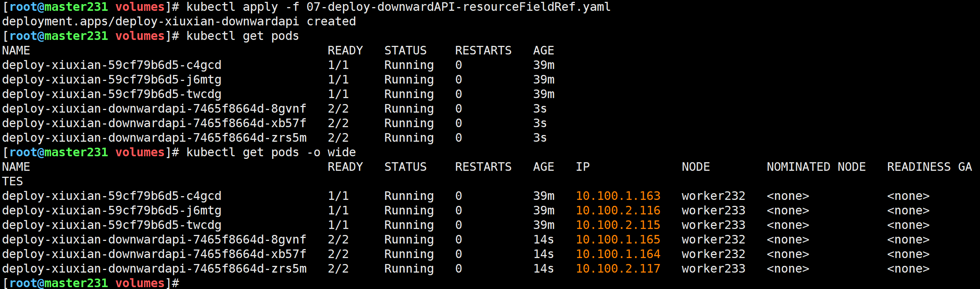980x289 pixels.
Task: Click the IP column header
Action: tap(582, 167)
